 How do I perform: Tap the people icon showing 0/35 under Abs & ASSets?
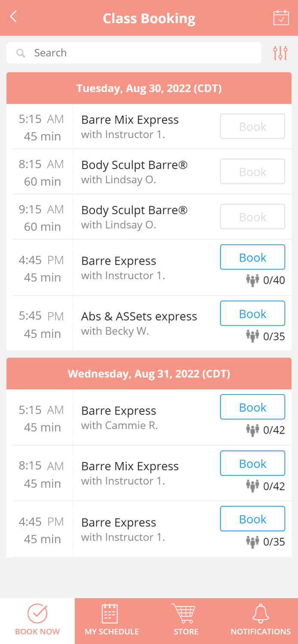253,336
